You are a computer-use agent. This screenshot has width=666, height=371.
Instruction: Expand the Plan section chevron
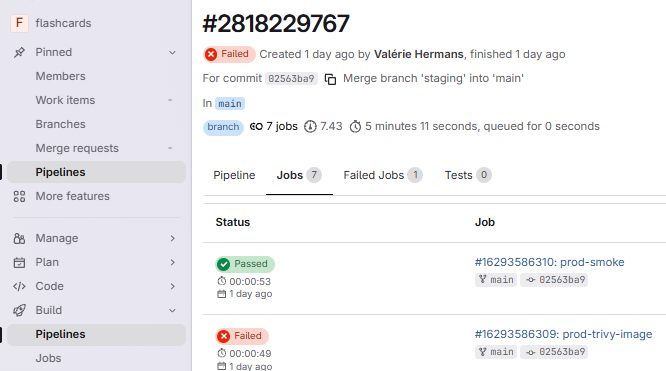[172, 263]
